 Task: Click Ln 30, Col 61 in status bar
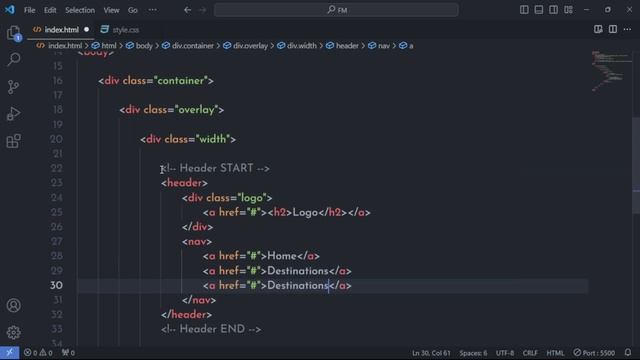(431, 353)
